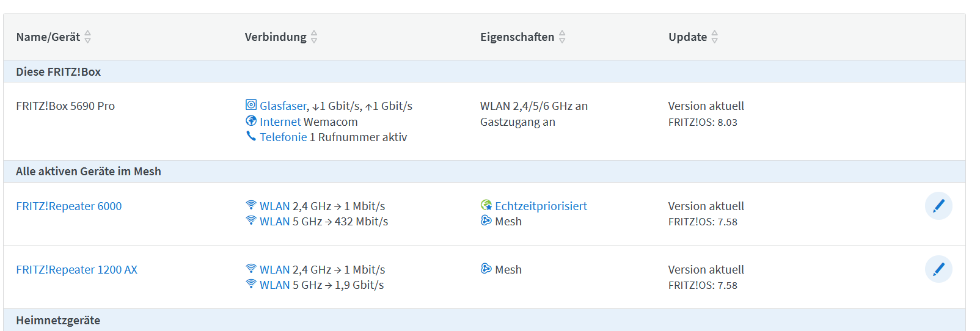Open the Telefonie link
Viewport: 980px width, 331px height.
tap(283, 137)
